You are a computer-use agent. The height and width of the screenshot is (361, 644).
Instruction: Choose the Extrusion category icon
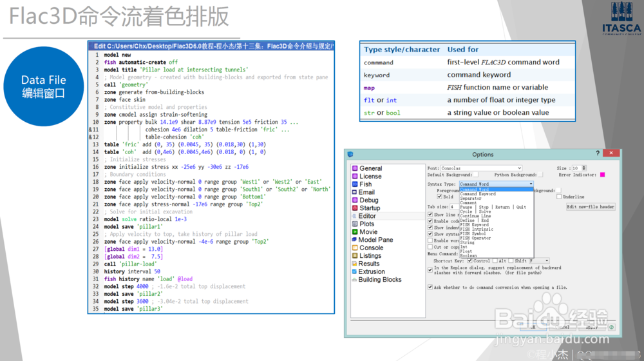[354, 271]
